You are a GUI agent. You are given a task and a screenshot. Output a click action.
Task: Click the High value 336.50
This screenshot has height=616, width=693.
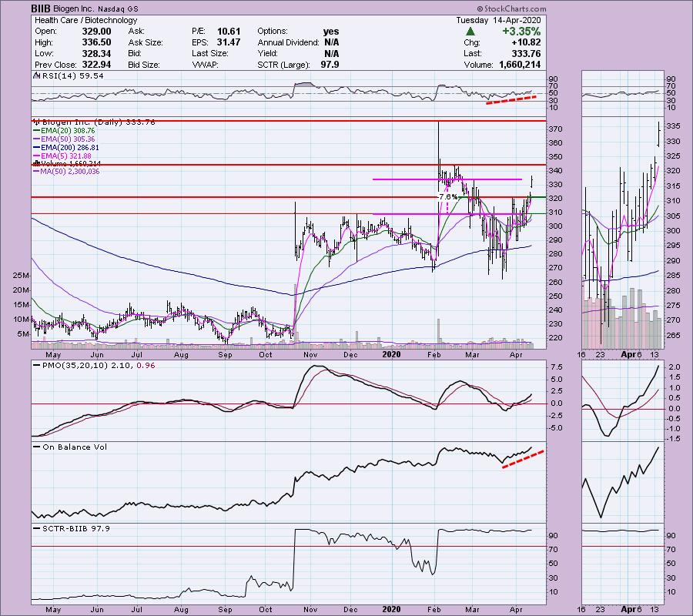(96, 42)
